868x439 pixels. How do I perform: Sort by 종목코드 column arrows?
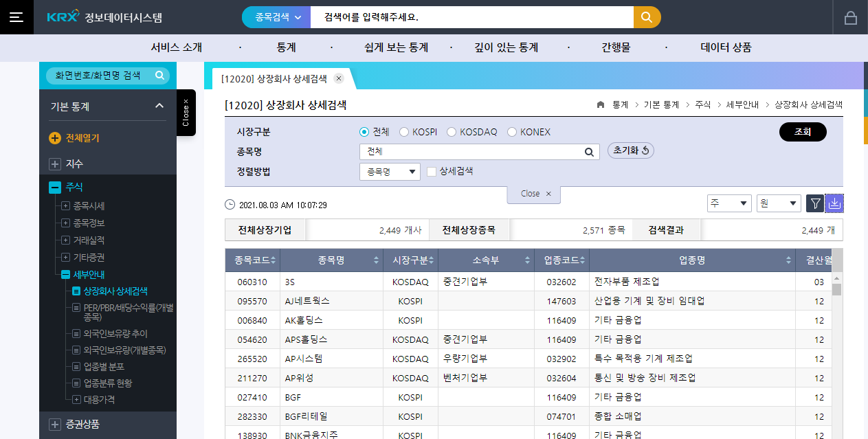tap(274, 260)
